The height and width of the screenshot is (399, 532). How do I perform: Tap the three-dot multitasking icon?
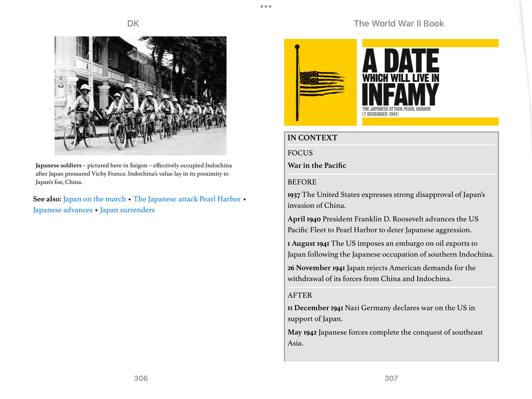266,6
